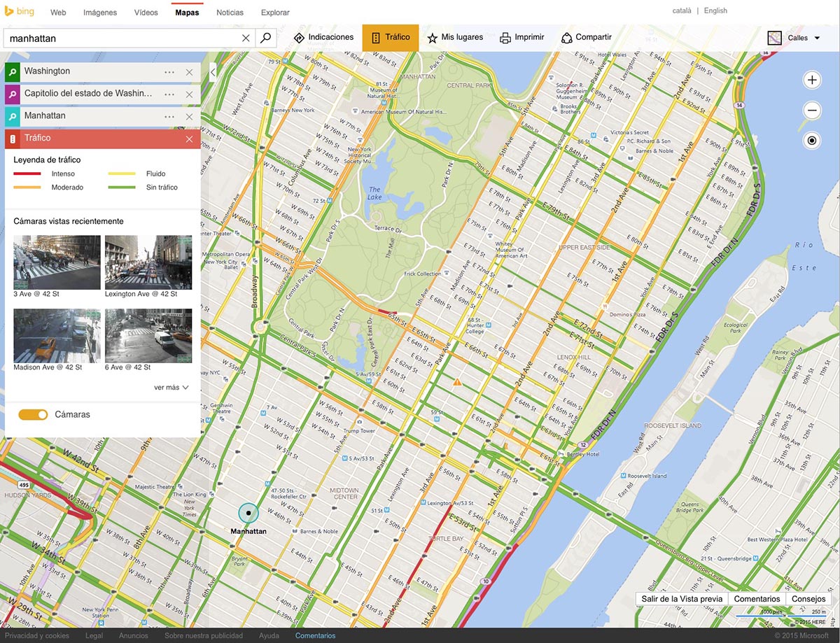Image resolution: width=840 pixels, height=643 pixels.
Task: Open the Calles map style dropdown
Action: point(794,38)
